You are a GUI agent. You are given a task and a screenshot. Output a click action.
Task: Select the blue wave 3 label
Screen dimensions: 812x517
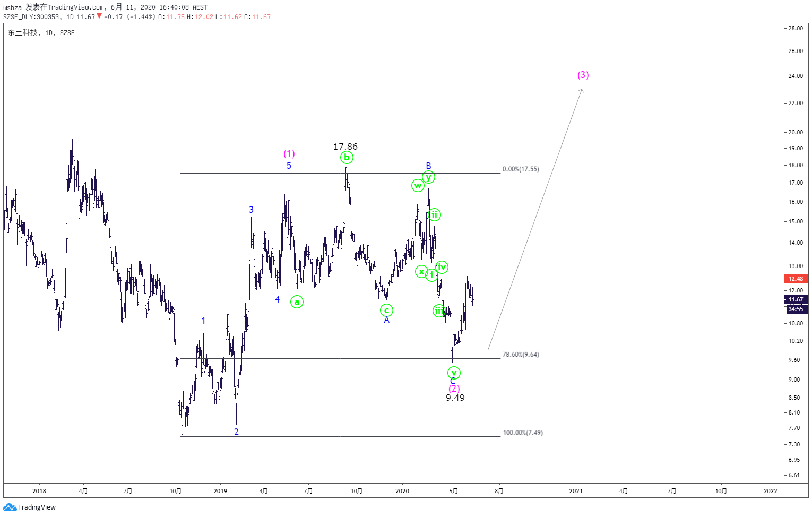(251, 210)
